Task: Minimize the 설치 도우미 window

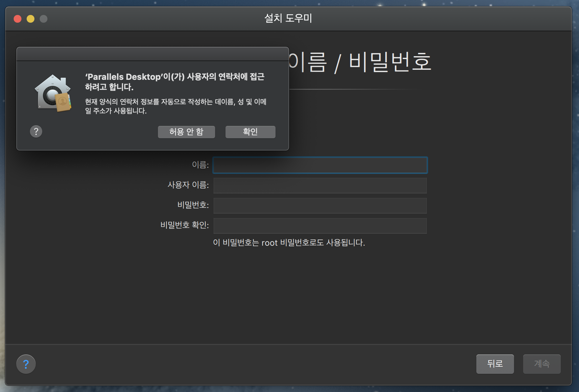Action: point(31,19)
